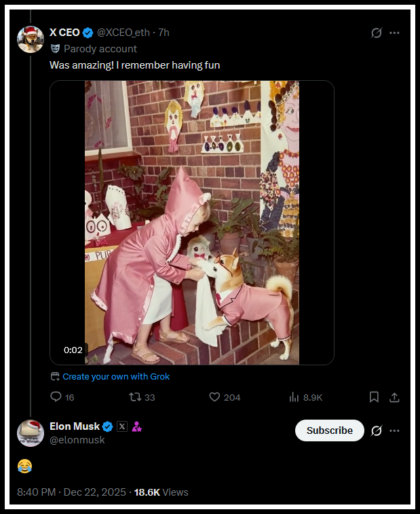This screenshot has height=514, width=420.
Task: Like the X CEO post
Action: [x=214, y=397]
